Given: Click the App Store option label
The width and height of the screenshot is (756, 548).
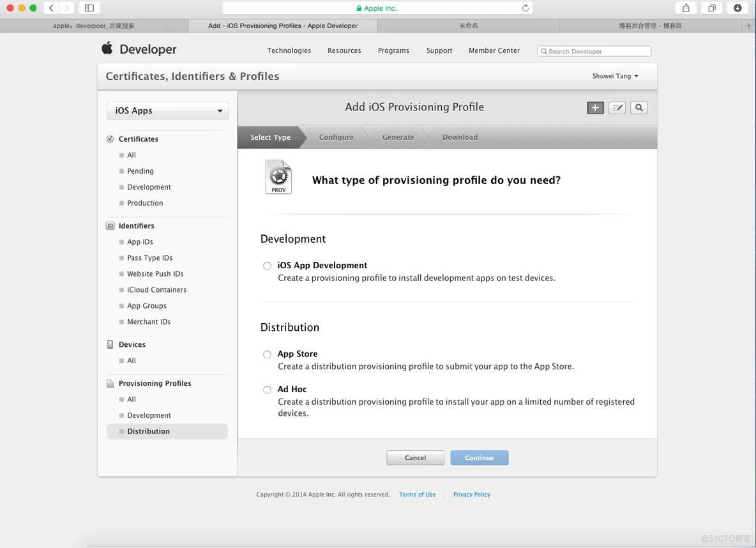Looking at the screenshot, I should pos(298,354).
